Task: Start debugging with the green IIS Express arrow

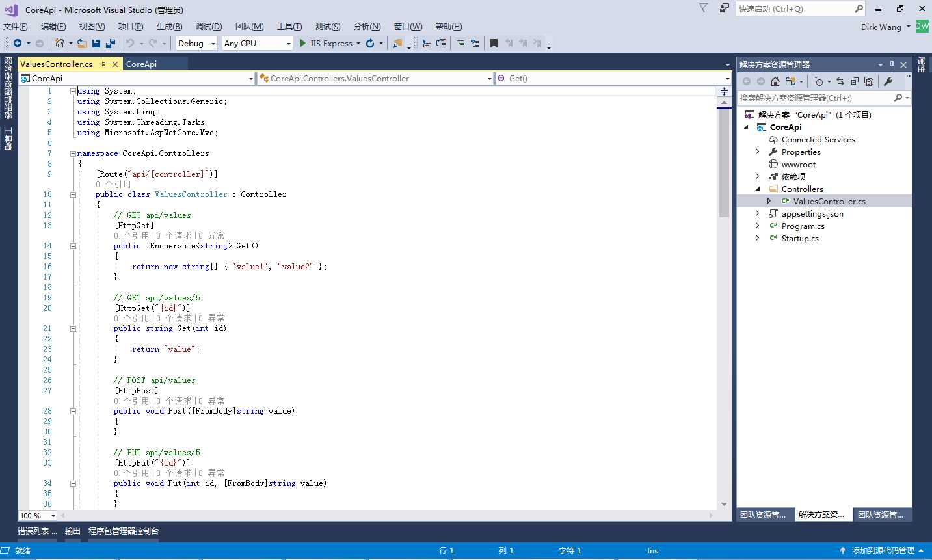Action: (303, 43)
